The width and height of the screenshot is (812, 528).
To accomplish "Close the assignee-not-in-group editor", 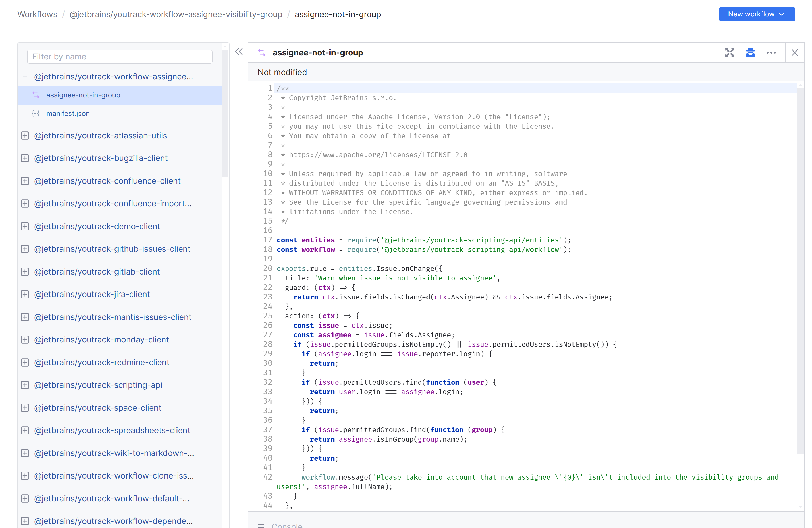I will point(795,53).
